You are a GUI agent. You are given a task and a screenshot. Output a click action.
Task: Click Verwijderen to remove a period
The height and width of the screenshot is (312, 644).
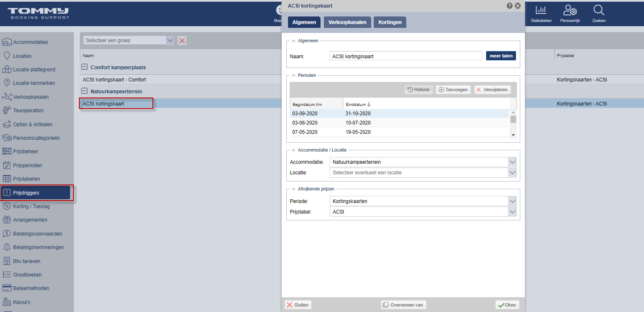click(492, 90)
